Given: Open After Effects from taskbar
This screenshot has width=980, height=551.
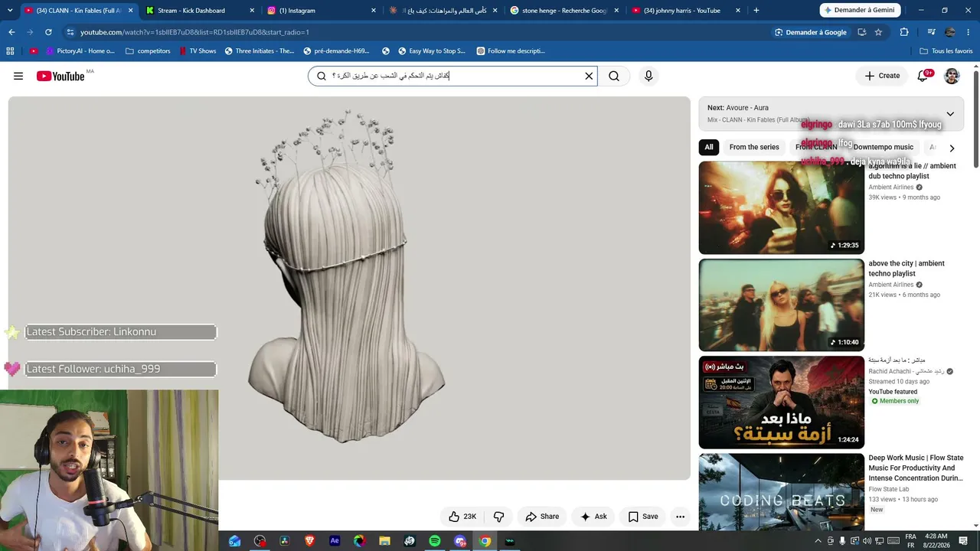Looking at the screenshot, I should (335, 541).
